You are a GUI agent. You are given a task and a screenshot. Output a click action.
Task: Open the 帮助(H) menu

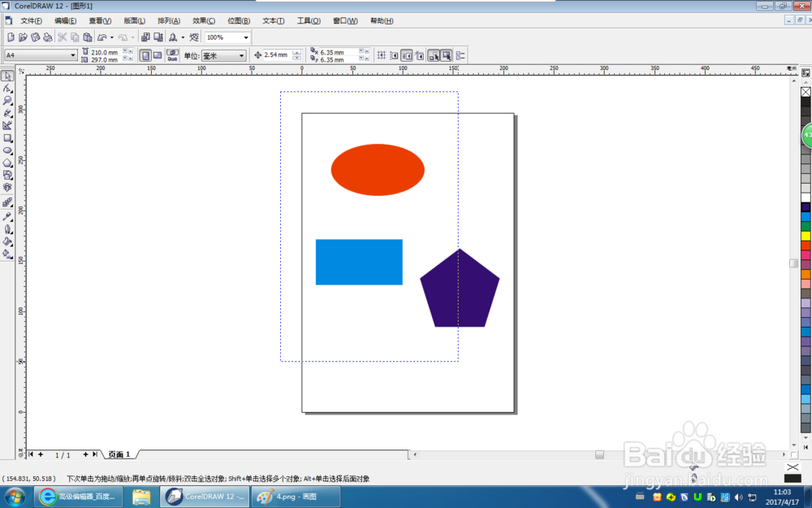click(x=382, y=21)
